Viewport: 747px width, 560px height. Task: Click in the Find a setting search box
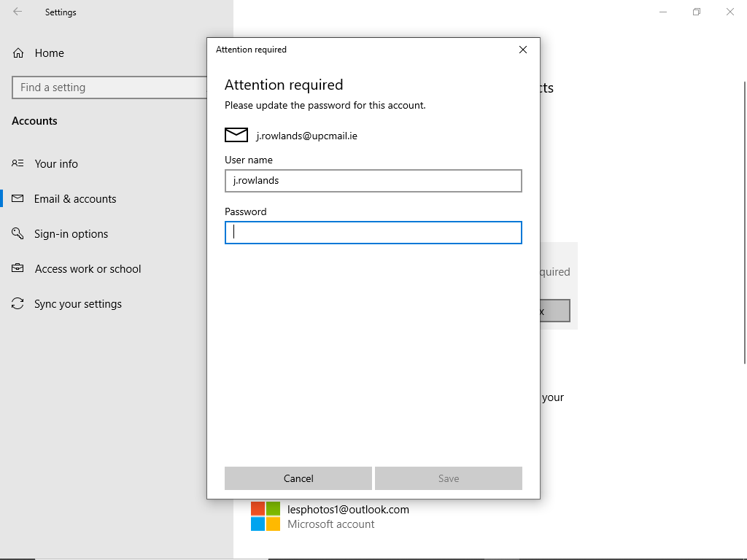point(109,87)
